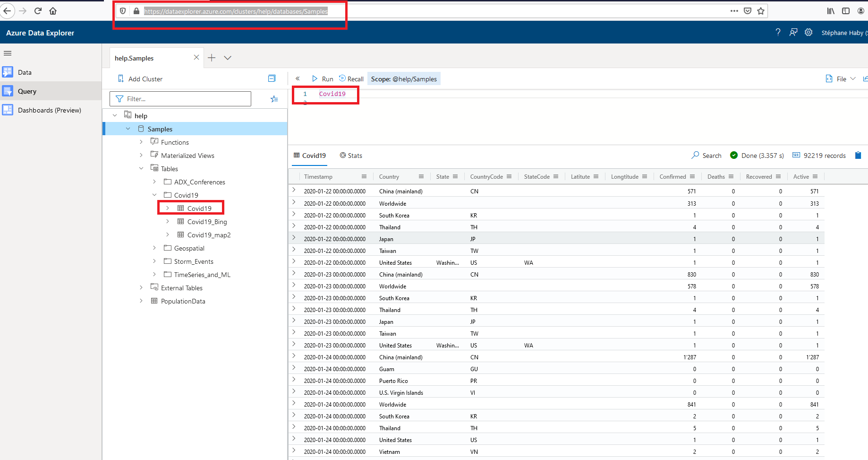
Task: Collapse the panel with double chevron
Action: [298, 78]
